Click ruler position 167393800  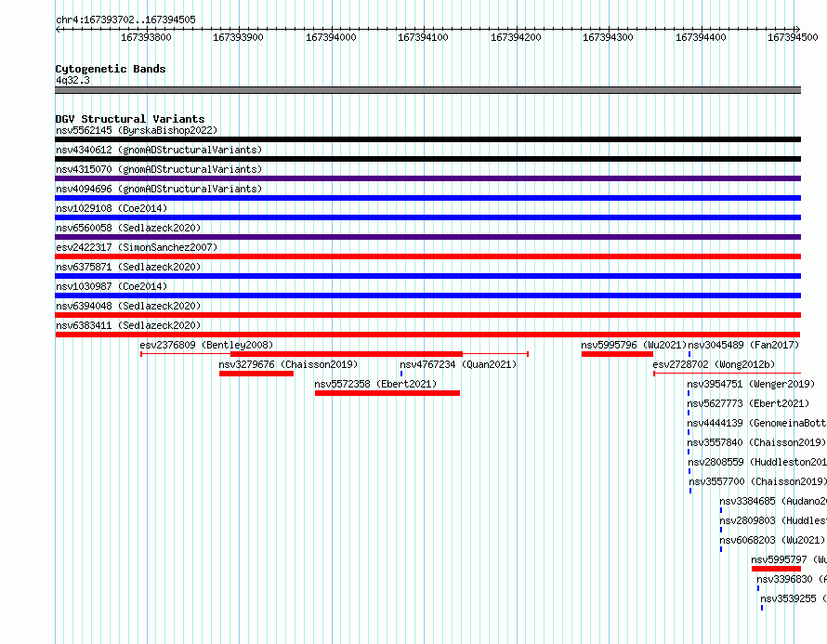point(146,37)
